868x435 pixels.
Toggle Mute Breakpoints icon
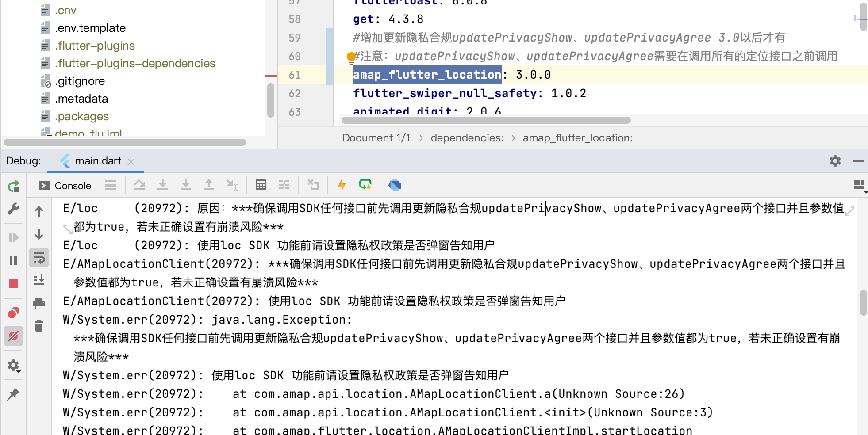pyautogui.click(x=14, y=336)
